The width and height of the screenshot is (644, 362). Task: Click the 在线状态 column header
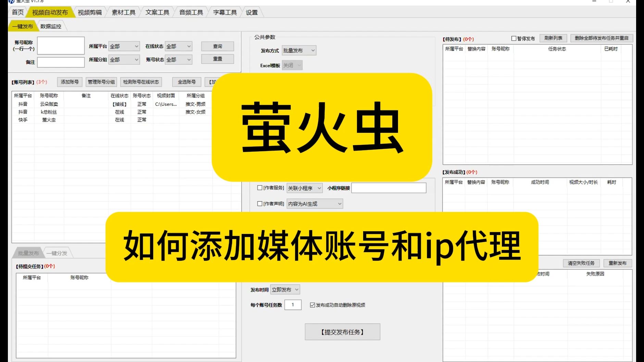(x=120, y=96)
